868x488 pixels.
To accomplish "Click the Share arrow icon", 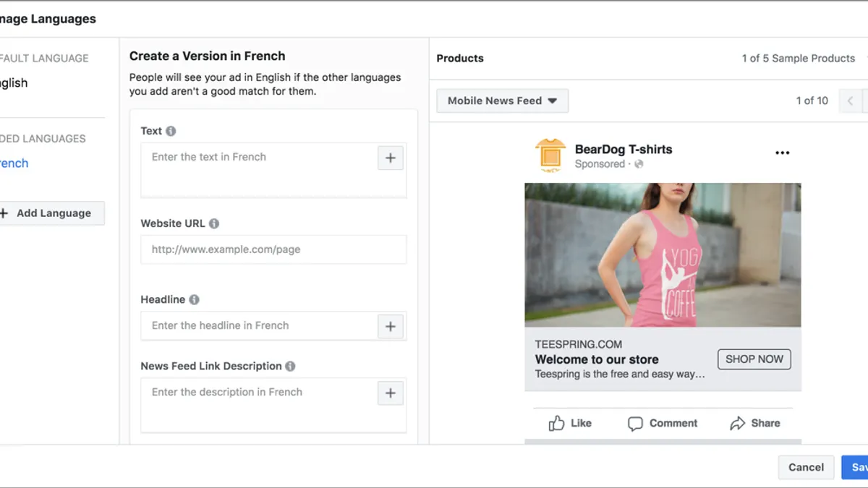I will click(737, 424).
